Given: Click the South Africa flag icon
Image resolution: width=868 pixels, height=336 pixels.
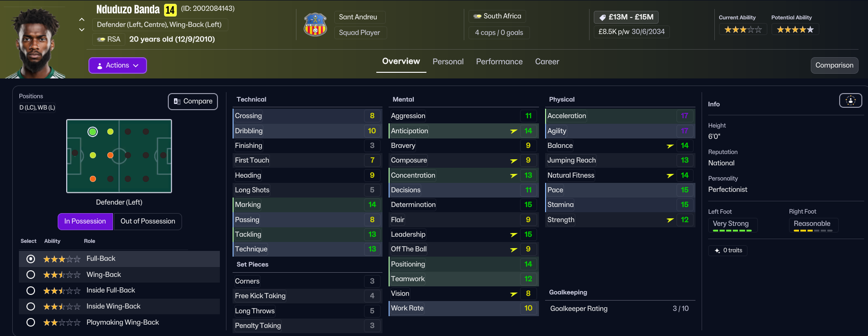Looking at the screenshot, I should [x=477, y=17].
